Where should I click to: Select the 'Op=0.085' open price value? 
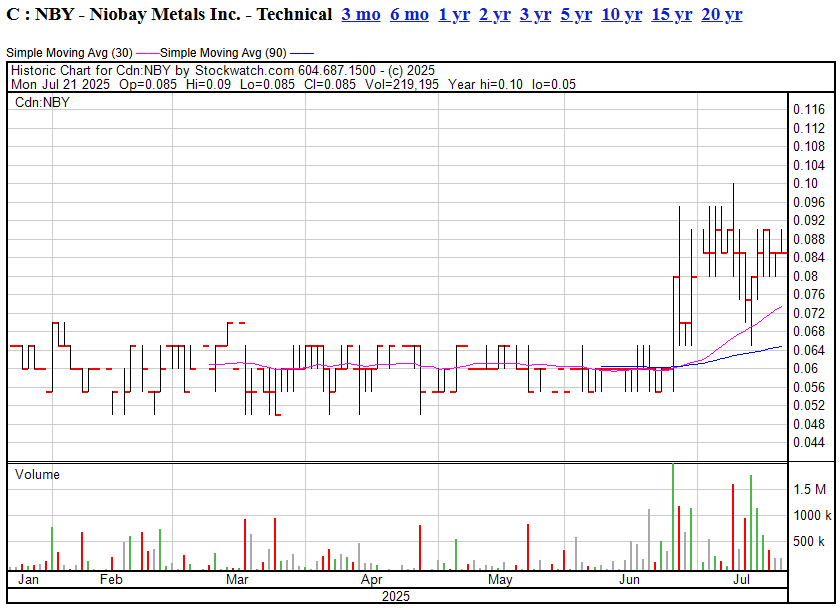click(148, 85)
